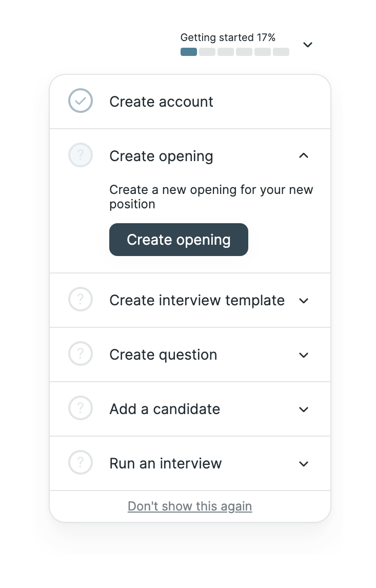Click the Getting started 17% label
Screen dimensions: 376x588
coord(227,37)
